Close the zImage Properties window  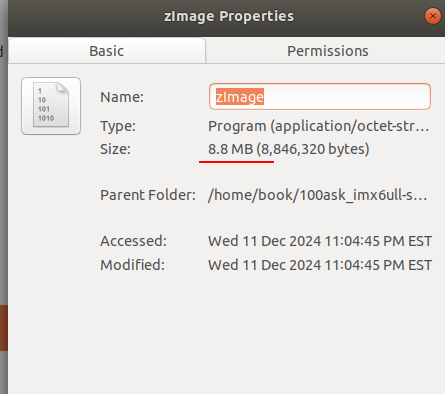(x=433, y=16)
